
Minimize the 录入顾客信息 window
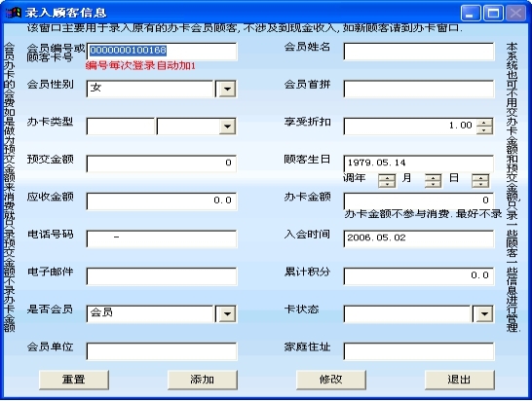tap(471, 14)
